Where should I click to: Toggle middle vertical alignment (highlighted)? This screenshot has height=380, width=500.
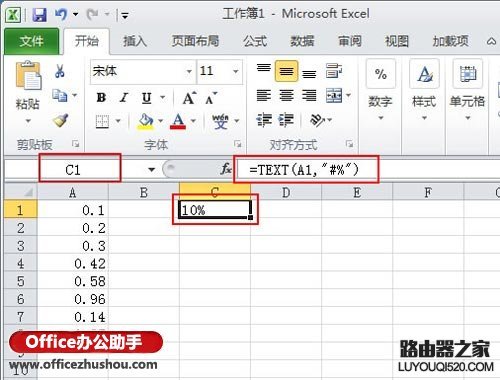click(x=286, y=71)
